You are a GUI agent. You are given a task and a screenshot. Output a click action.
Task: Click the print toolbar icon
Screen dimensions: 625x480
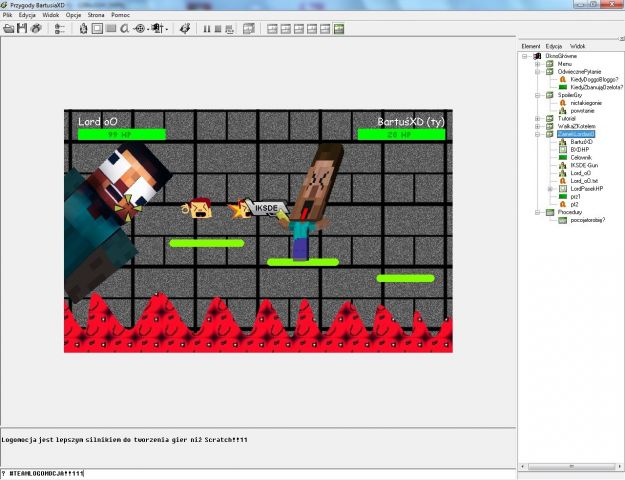point(36,28)
